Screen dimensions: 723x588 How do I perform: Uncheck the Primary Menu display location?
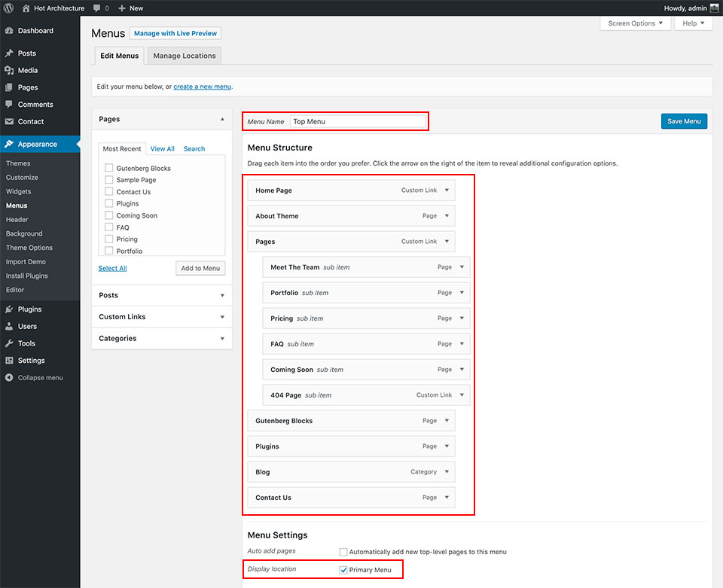click(x=343, y=570)
